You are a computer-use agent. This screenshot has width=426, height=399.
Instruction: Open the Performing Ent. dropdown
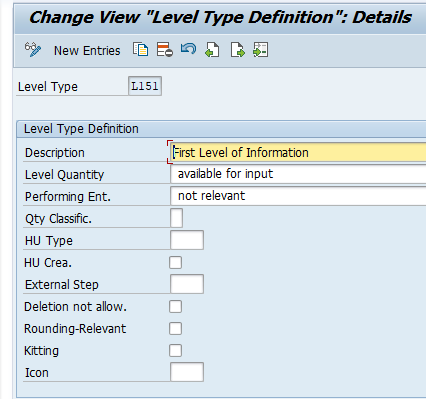click(x=298, y=196)
